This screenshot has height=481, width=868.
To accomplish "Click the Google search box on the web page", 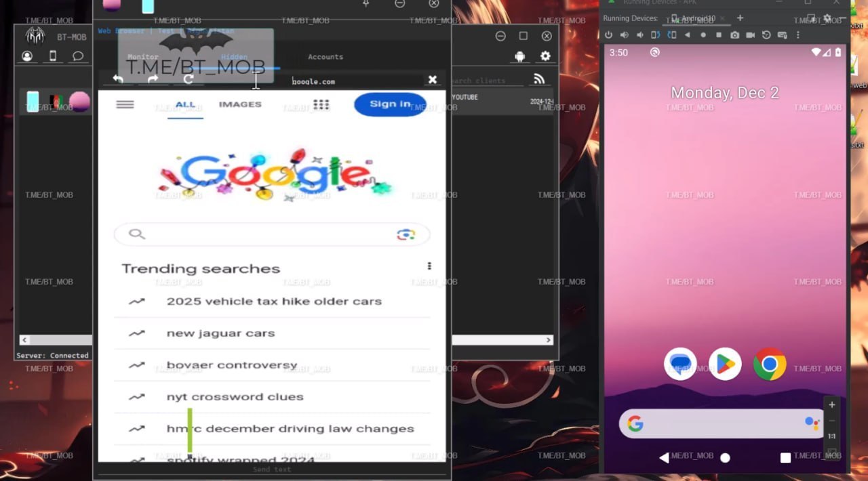I will (x=271, y=234).
